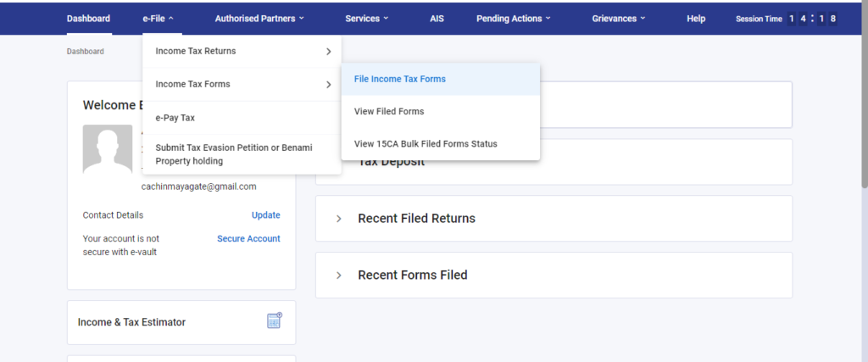
Task: Open the Income Tax Returns submenu arrow
Action: [328, 52]
